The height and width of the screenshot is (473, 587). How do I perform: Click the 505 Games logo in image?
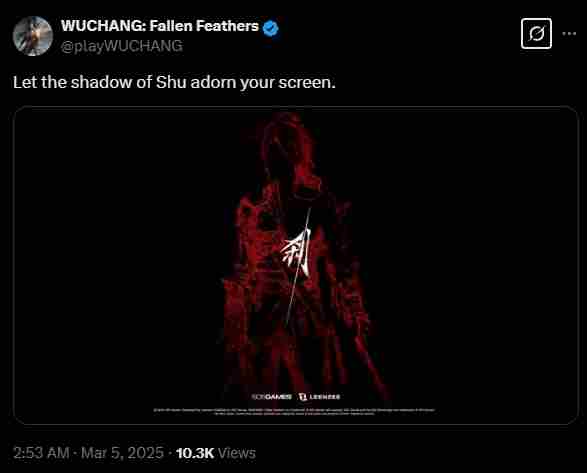click(x=272, y=397)
